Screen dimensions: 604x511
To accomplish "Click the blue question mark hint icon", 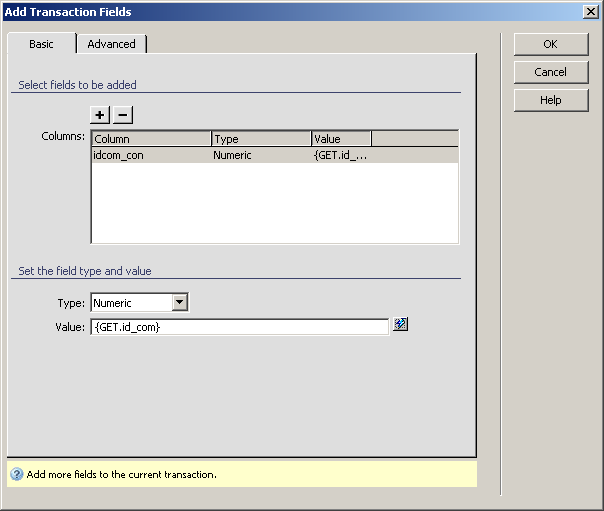I will (17, 474).
